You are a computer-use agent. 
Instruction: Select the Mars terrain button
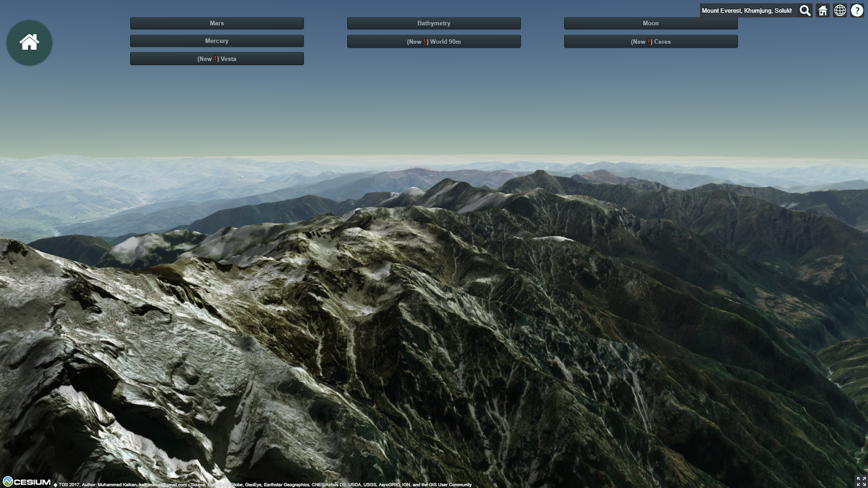point(217,23)
